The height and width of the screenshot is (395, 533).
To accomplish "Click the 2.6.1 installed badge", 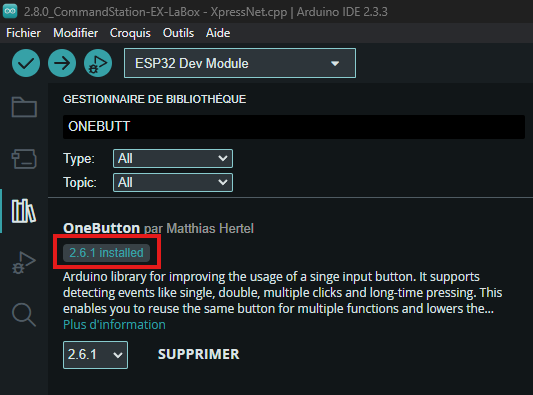I will tap(106, 253).
